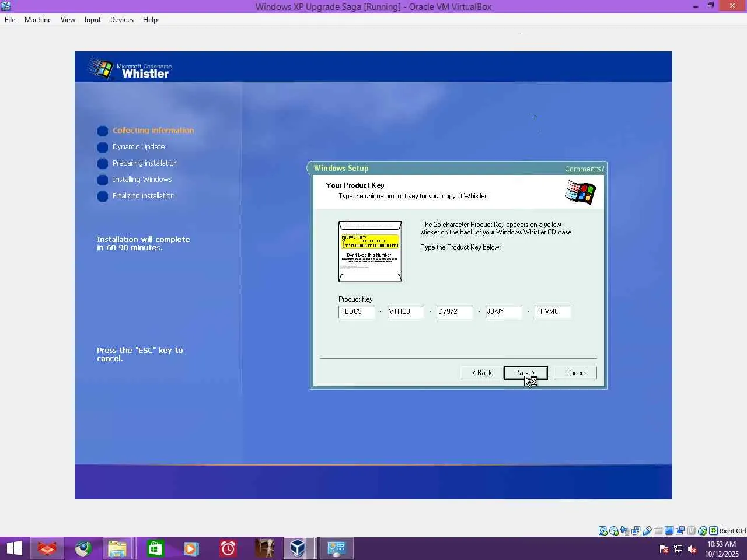The image size is (747, 560).
Task: Open Action Center flag in system tray
Action: [664, 548]
